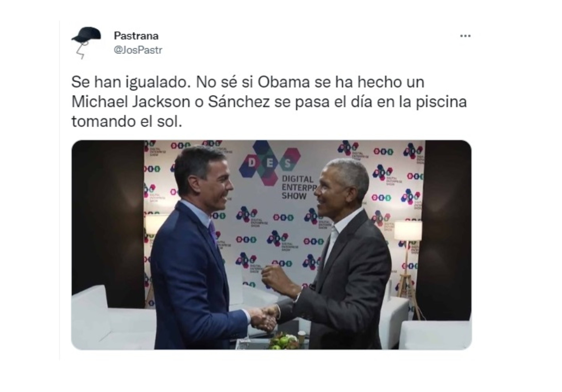Open the three-dot more options menu
This screenshot has height=392, width=562.
click(465, 36)
